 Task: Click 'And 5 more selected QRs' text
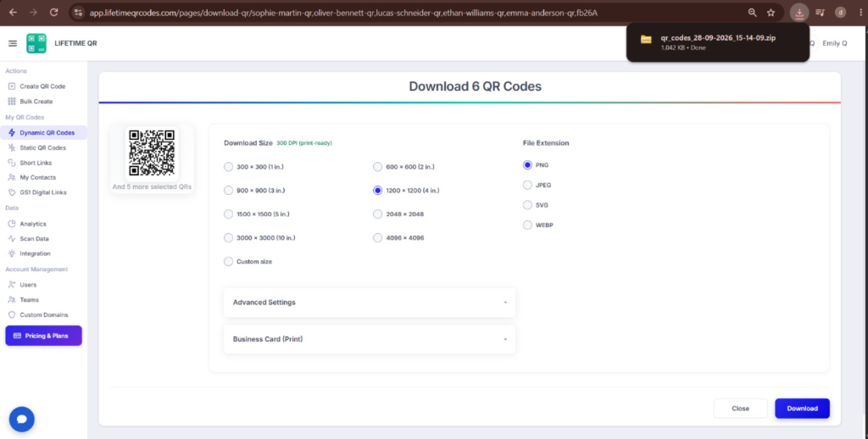(x=152, y=186)
